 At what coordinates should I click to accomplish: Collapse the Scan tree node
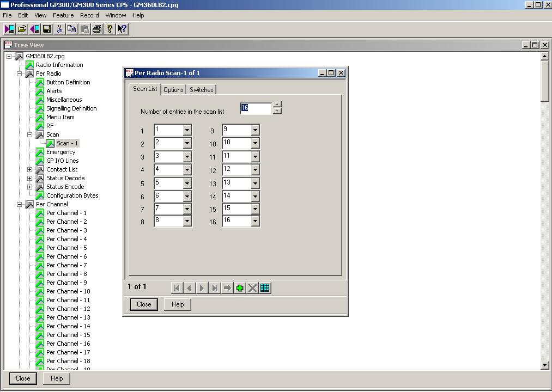[x=30, y=134]
